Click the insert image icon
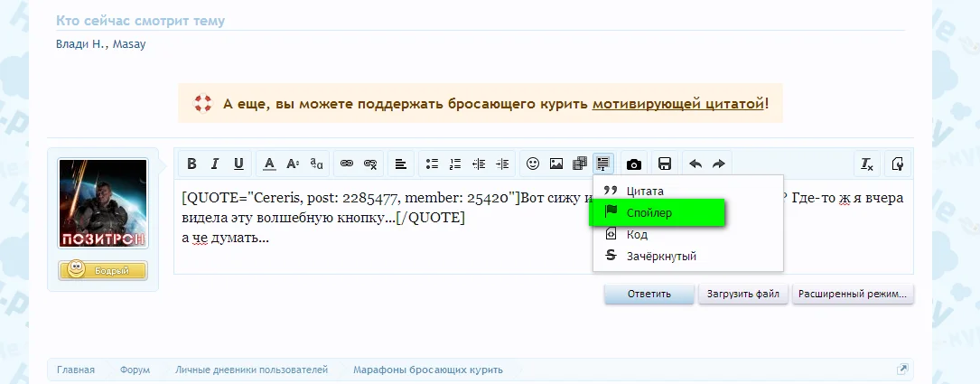The height and width of the screenshot is (384, 980). [x=556, y=164]
